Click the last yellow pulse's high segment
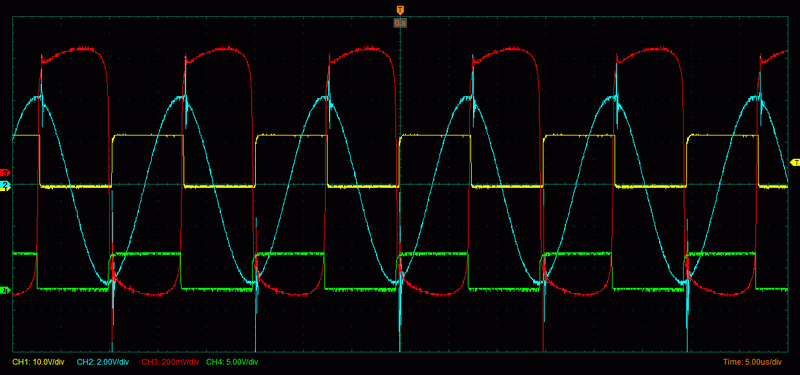 point(723,136)
